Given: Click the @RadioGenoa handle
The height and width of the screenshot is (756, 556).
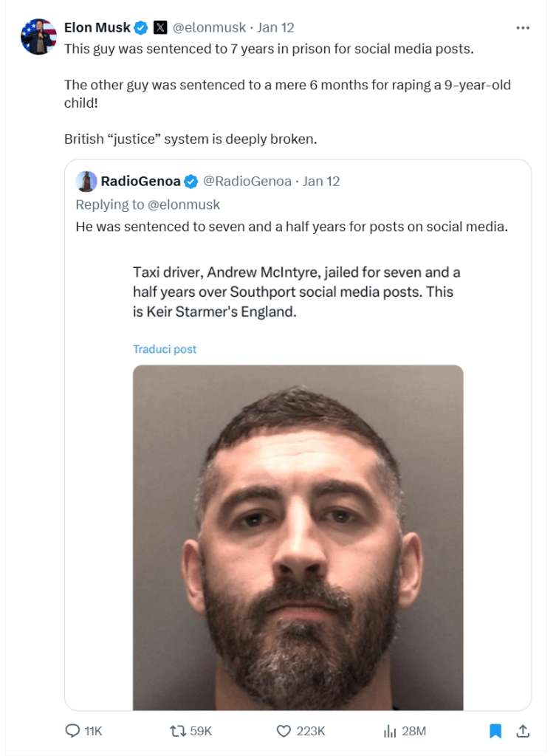Looking at the screenshot, I should tap(247, 182).
